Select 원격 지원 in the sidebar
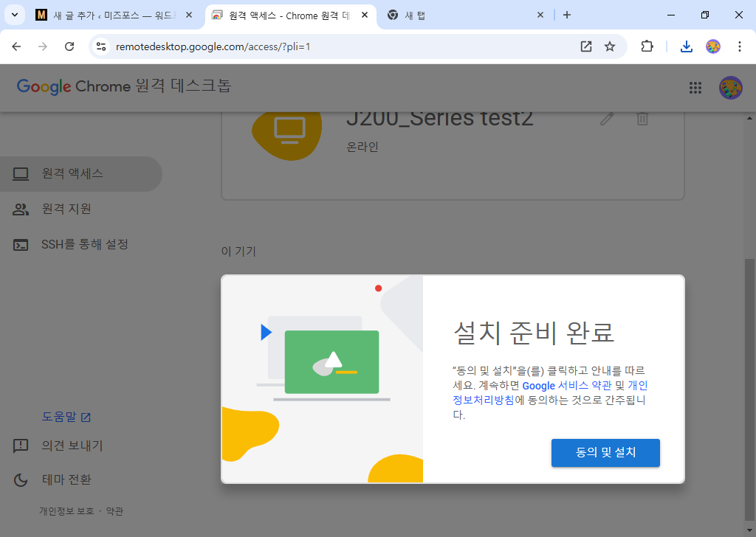This screenshot has width=756, height=537. tap(81, 209)
